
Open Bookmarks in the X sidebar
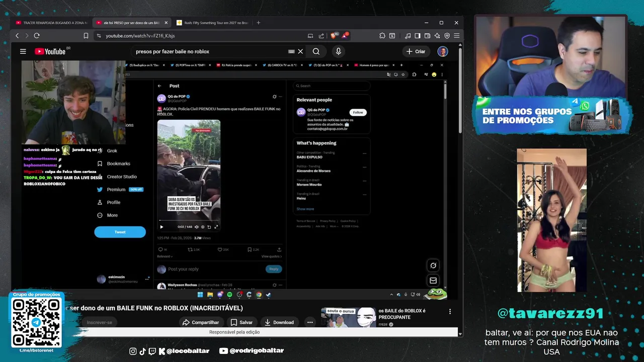(x=114, y=163)
